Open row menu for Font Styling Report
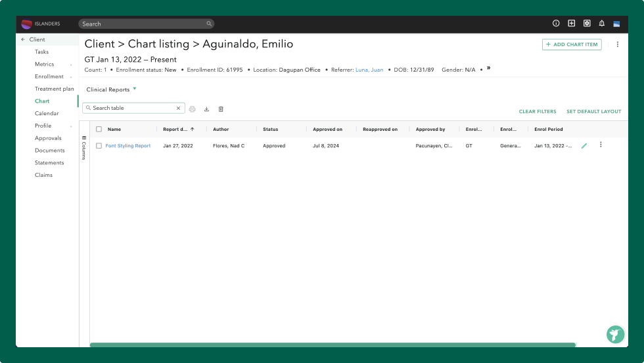Image resolution: width=644 pixels, height=363 pixels. click(601, 145)
